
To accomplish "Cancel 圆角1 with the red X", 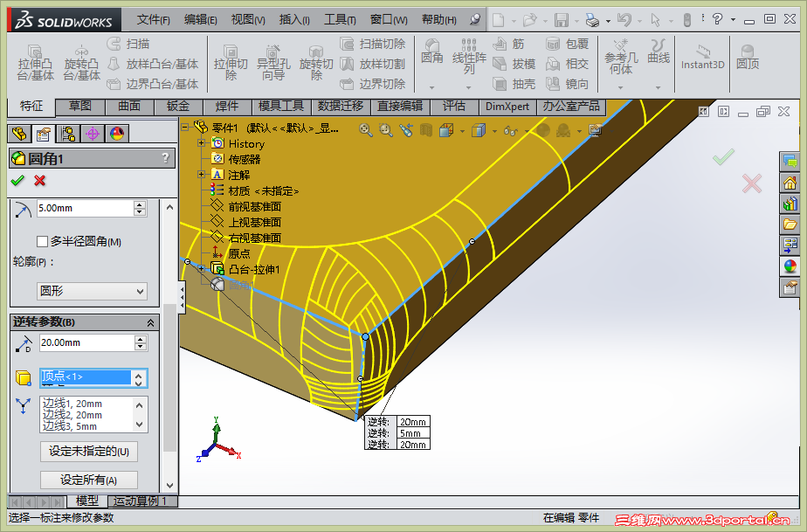I will (39, 181).
